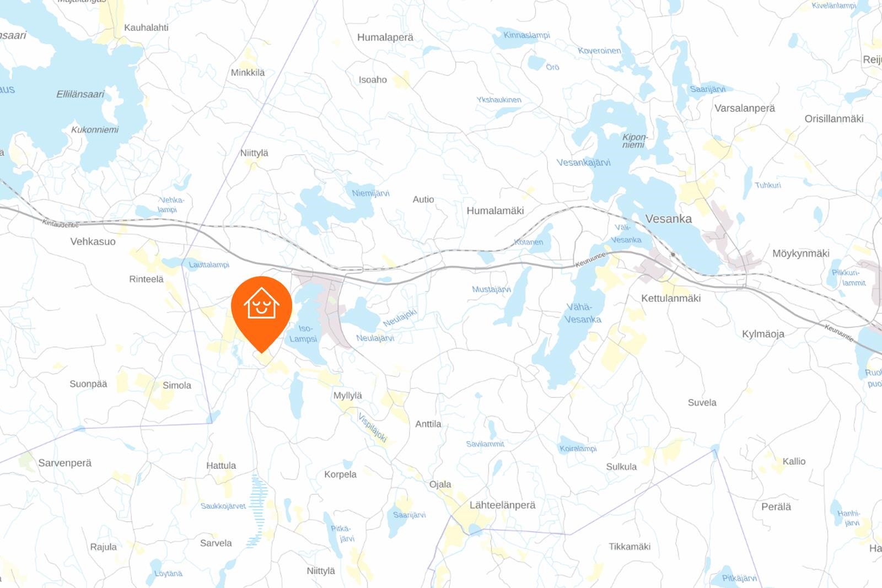Screen dimensions: 882x588
Task: Click the Kettulanmäki place name
Action: [x=671, y=298]
